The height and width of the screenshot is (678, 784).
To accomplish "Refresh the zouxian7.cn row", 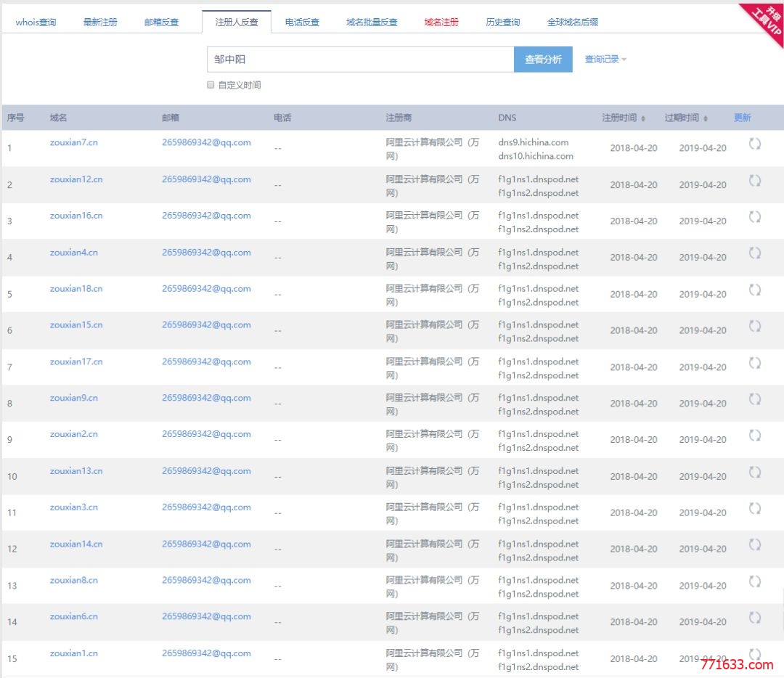I will click(754, 144).
